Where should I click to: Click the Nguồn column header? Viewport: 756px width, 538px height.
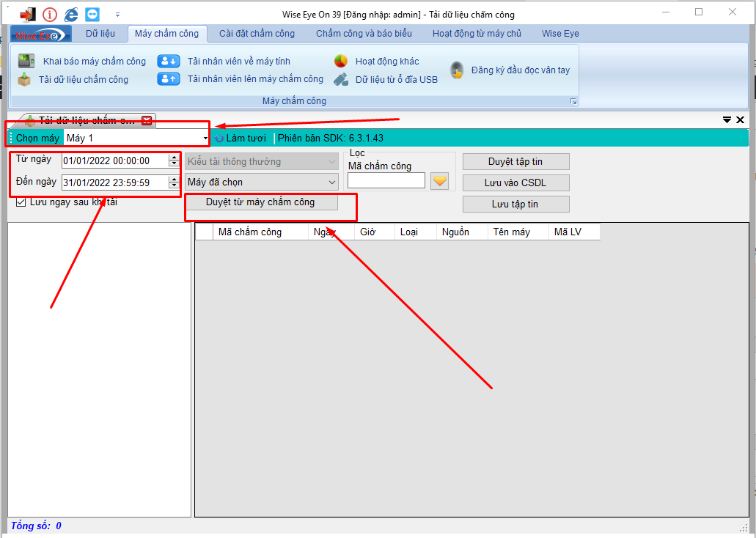[463, 232]
